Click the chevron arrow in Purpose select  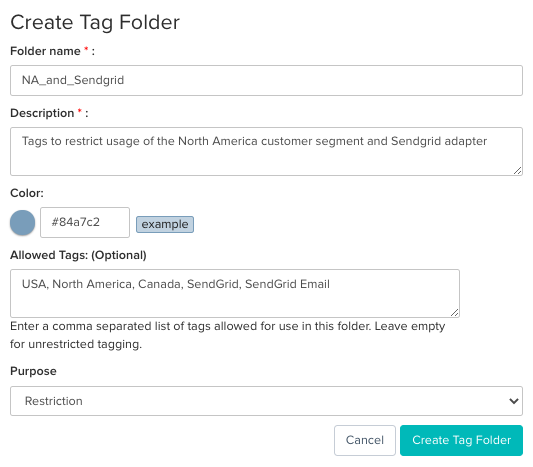[x=514, y=401]
